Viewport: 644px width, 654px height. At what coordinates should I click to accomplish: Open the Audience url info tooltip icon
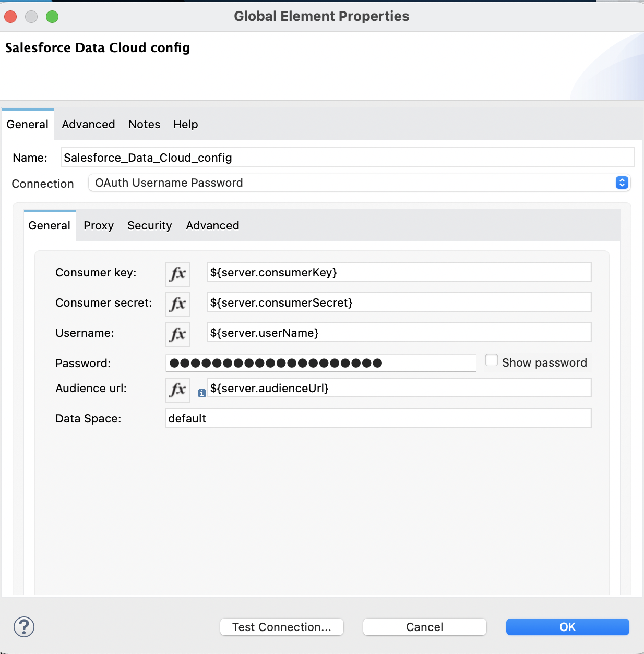[x=201, y=394]
